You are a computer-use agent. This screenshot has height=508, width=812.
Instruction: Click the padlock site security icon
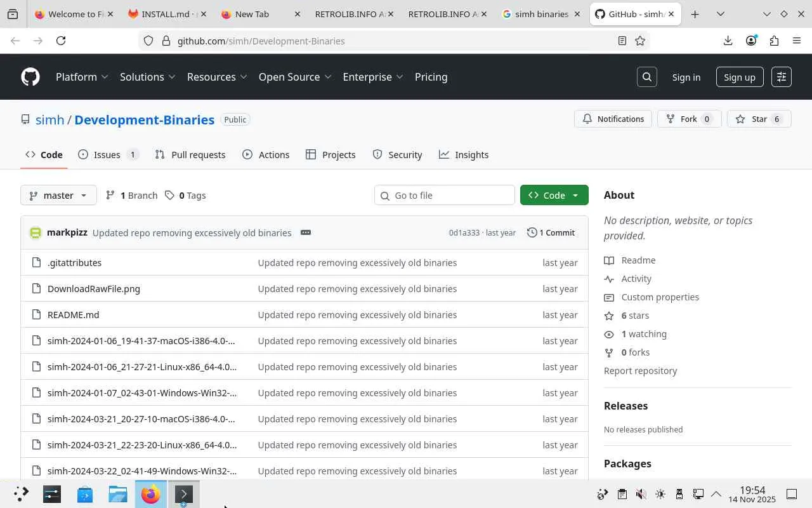(166, 41)
